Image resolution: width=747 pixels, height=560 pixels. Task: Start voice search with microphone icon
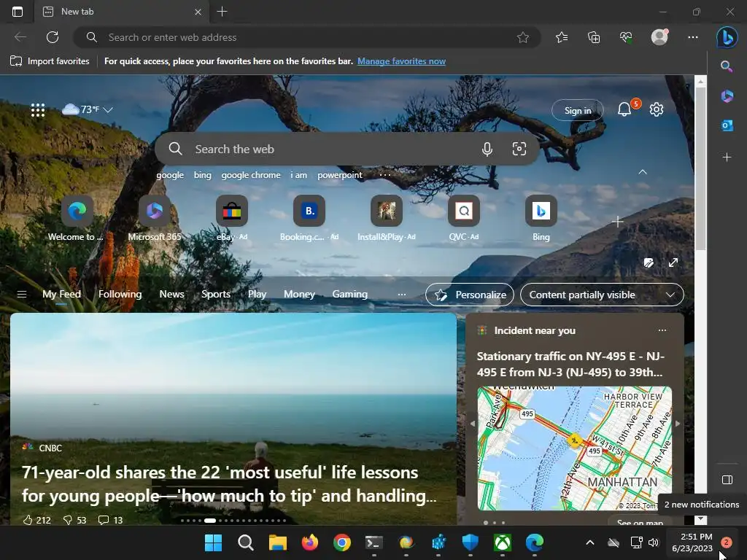[x=487, y=149]
